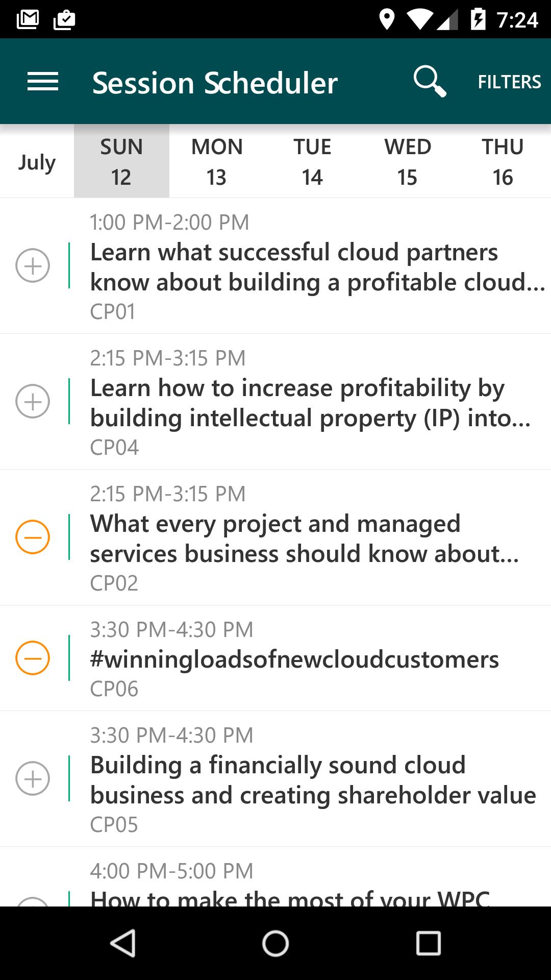Switch to THU 16 tab
The image size is (551, 980).
point(503,161)
